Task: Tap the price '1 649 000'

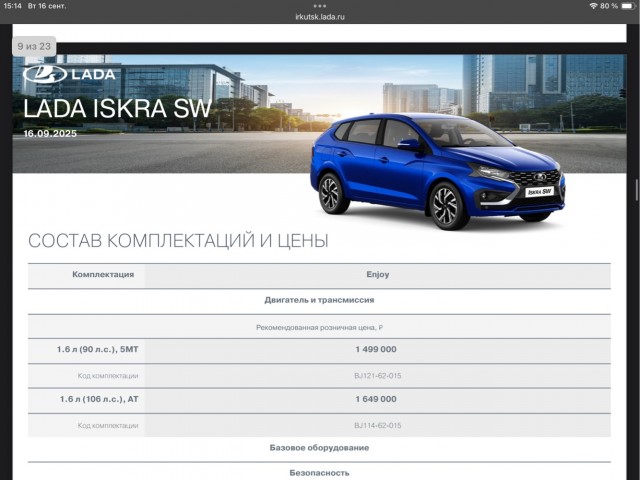Action: pos(376,399)
